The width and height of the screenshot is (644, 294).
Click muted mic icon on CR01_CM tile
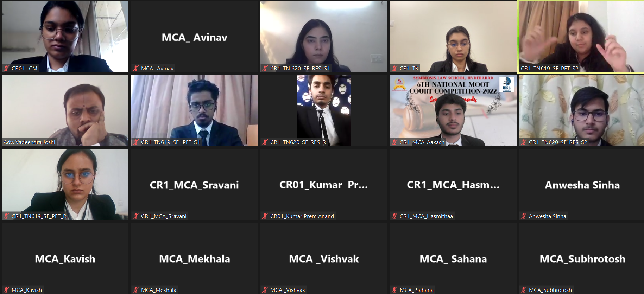pos(6,68)
